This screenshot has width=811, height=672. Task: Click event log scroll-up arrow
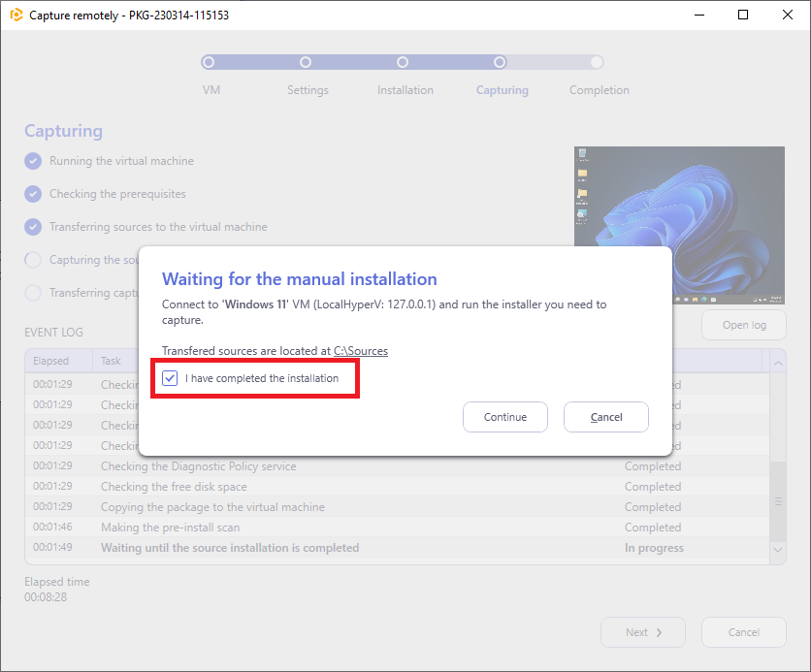point(778,364)
